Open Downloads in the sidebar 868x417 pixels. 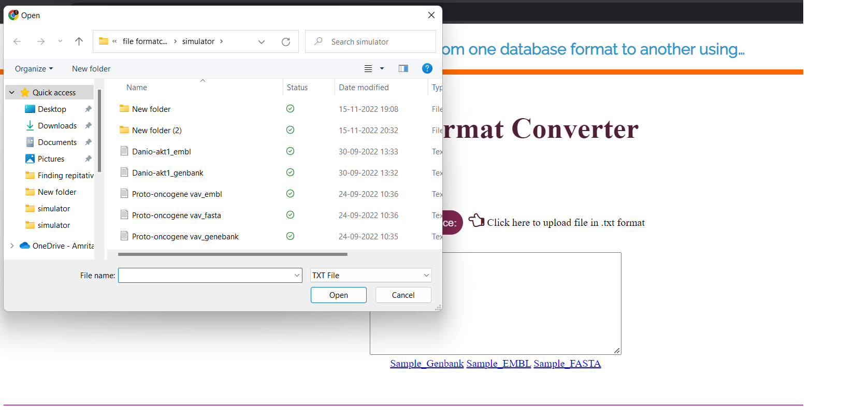point(57,125)
